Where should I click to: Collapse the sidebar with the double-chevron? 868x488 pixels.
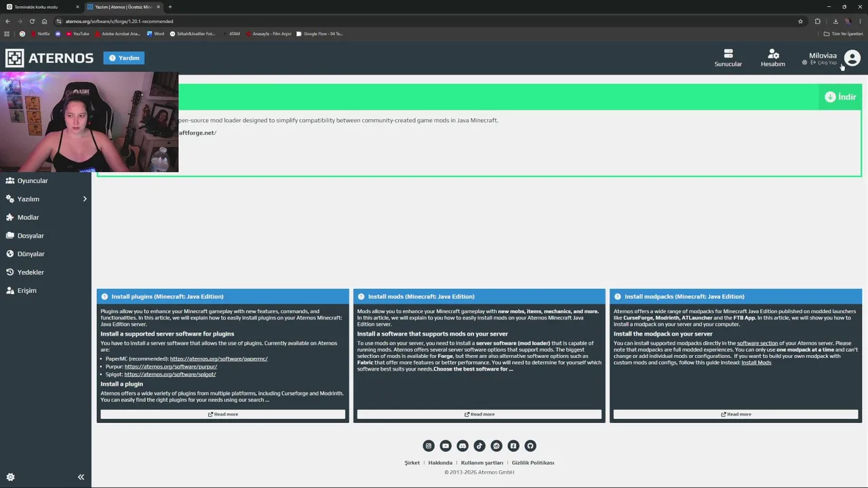tap(81, 477)
